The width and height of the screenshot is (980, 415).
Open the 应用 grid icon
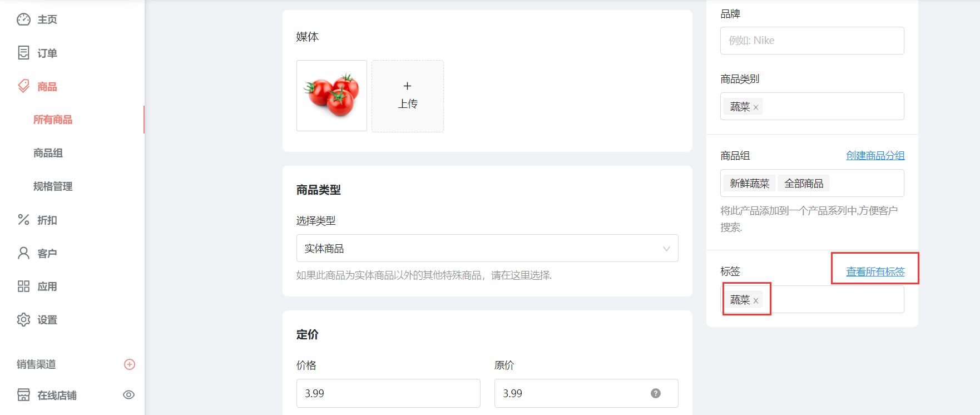23,286
